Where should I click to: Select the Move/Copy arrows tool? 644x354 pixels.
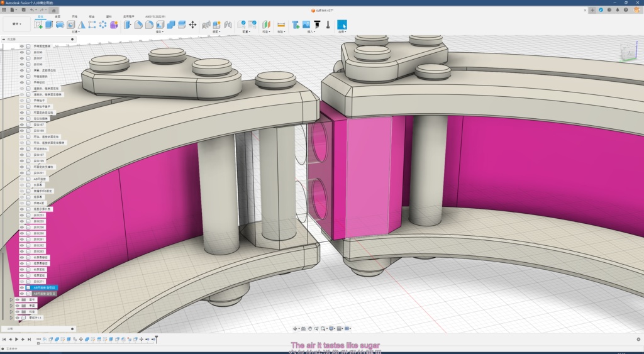192,25
